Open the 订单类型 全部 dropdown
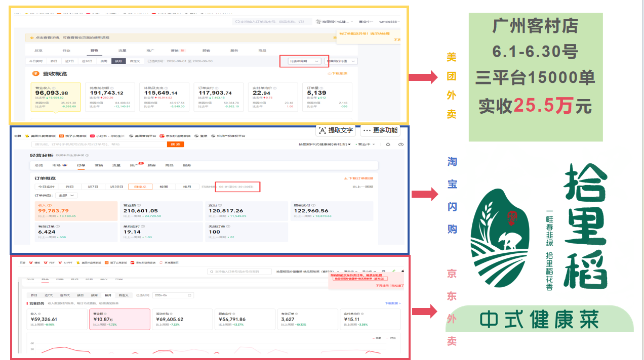 coord(67,195)
